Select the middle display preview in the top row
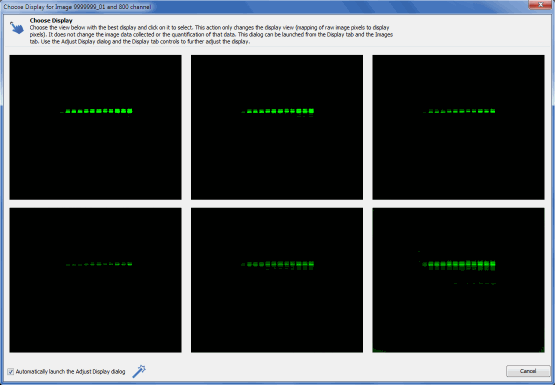 click(x=277, y=127)
